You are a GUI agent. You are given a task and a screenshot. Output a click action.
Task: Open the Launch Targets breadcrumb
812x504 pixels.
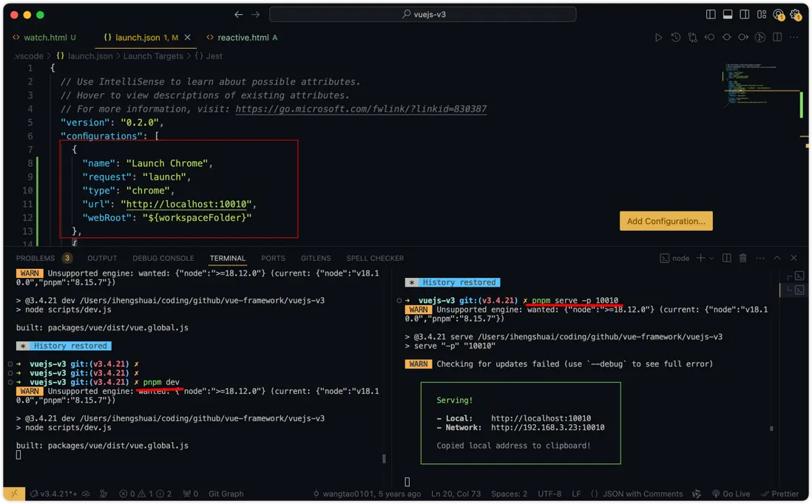153,56
